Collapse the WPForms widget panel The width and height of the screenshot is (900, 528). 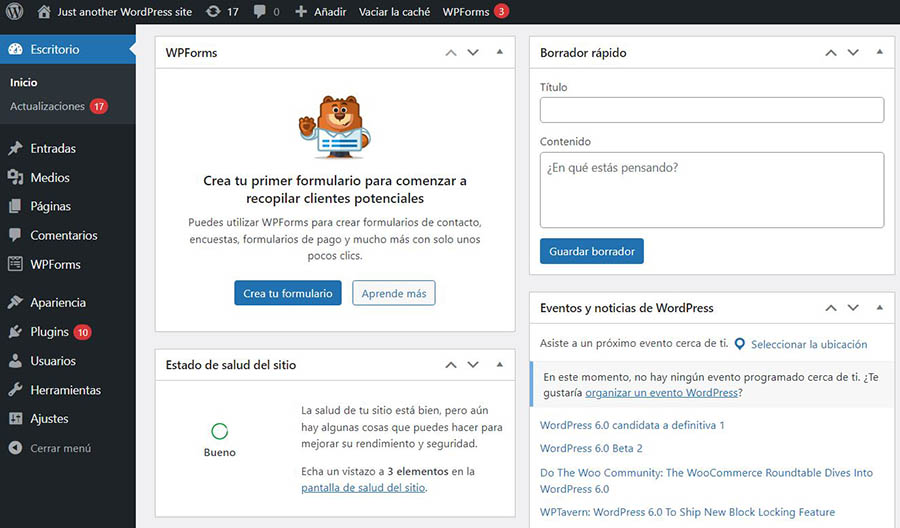[x=500, y=52]
